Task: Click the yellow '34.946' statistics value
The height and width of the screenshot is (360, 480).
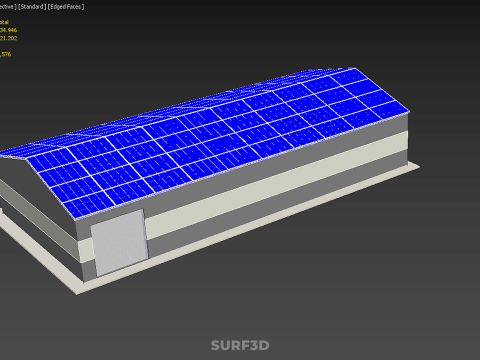Action: [x=9, y=30]
